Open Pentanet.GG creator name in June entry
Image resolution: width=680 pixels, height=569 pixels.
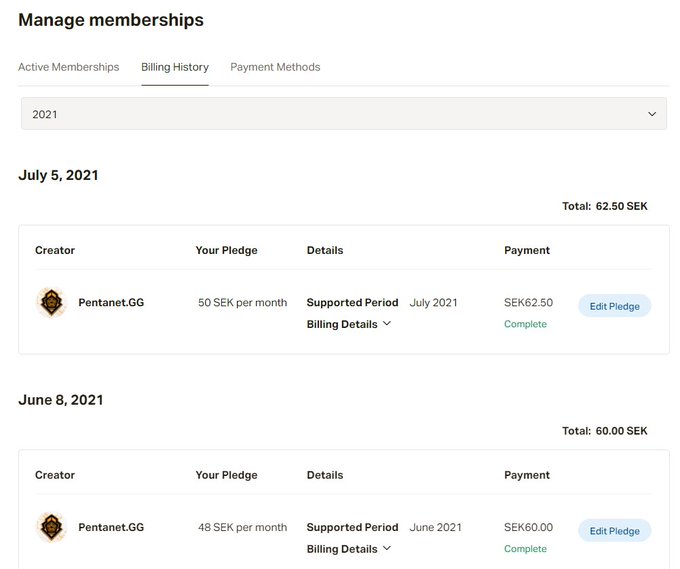111,527
